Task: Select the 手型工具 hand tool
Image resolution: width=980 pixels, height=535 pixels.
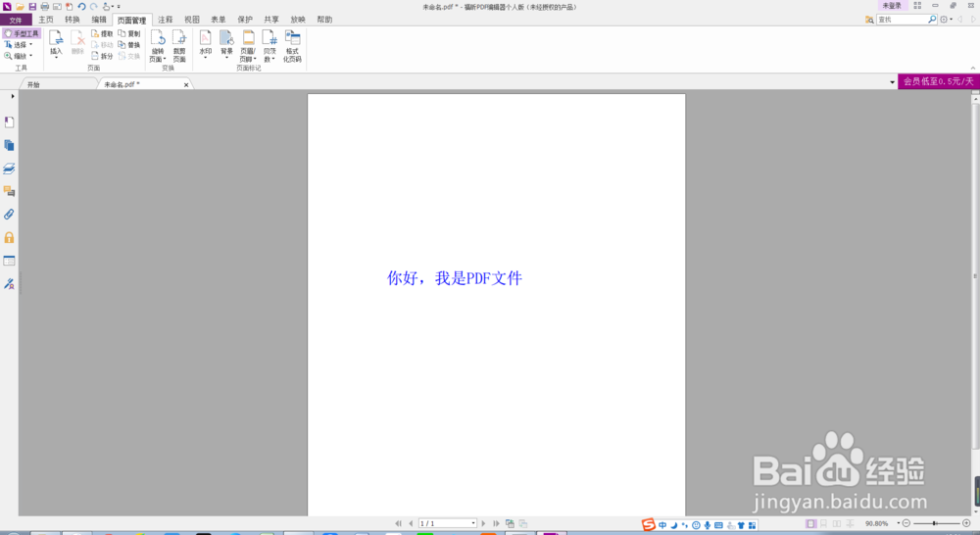Action: coord(22,33)
